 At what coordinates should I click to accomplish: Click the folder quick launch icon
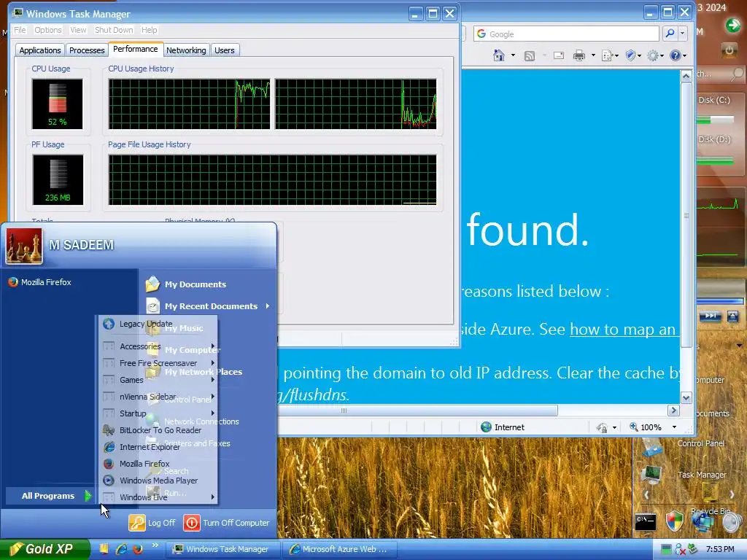[104, 549]
